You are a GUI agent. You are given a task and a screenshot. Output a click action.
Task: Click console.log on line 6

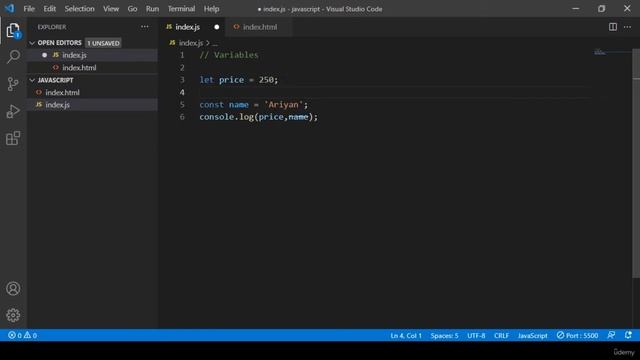click(x=226, y=117)
